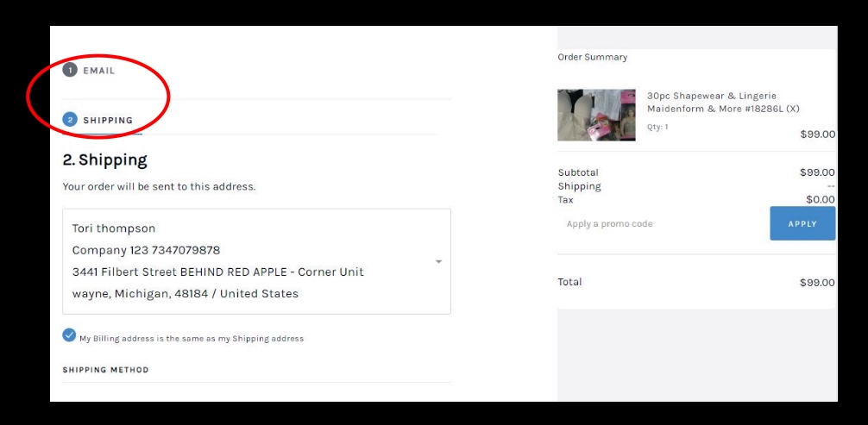Click the Qty: 1 text under product
868x425 pixels.
tap(657, 127)
